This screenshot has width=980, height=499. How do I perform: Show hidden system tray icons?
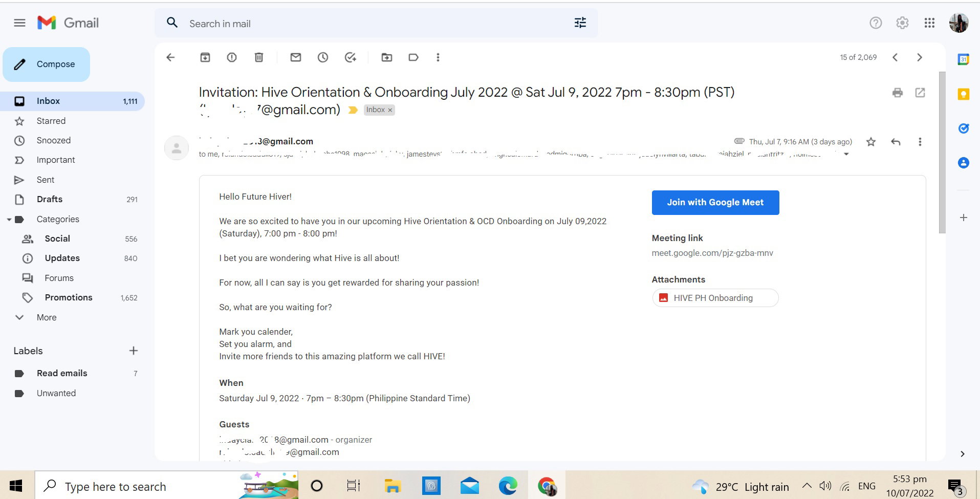[x=807, y=486]
